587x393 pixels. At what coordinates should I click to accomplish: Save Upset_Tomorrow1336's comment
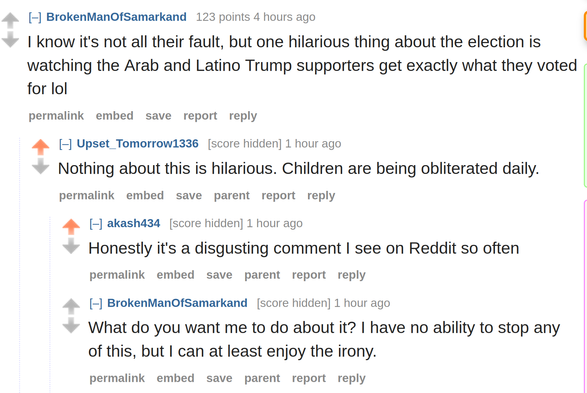pyautogui.click(x=189, y=195)
